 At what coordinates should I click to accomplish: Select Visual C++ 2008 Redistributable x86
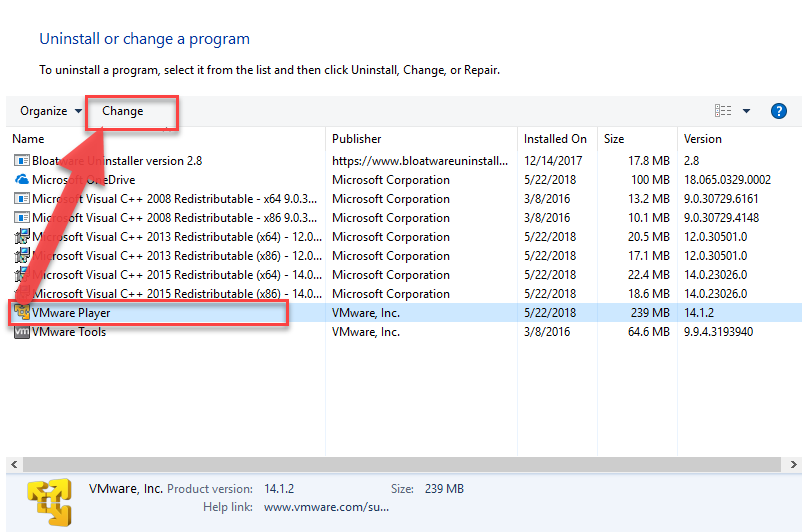tap(174, 217)
